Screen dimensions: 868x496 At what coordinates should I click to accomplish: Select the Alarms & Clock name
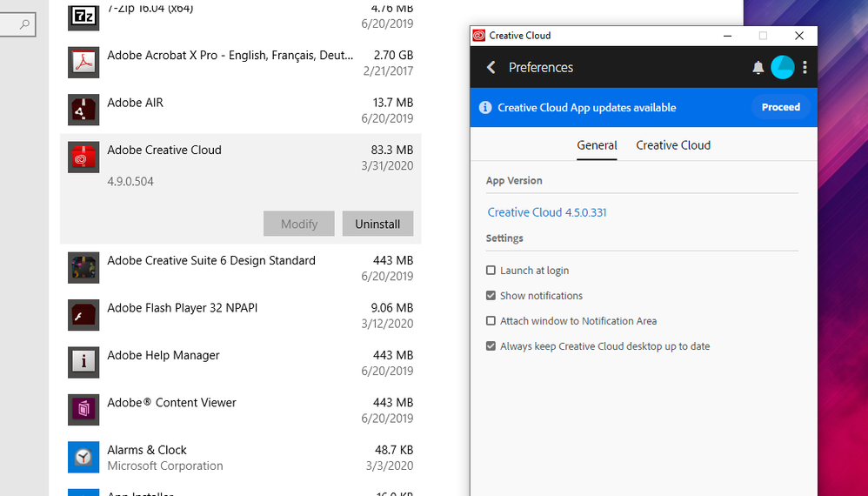(x=147, y=450)
